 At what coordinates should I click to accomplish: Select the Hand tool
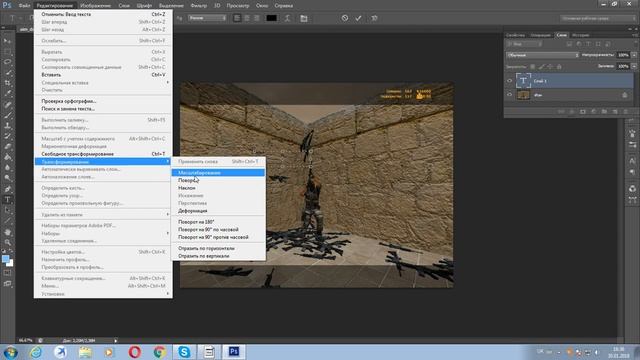point(7,232)
